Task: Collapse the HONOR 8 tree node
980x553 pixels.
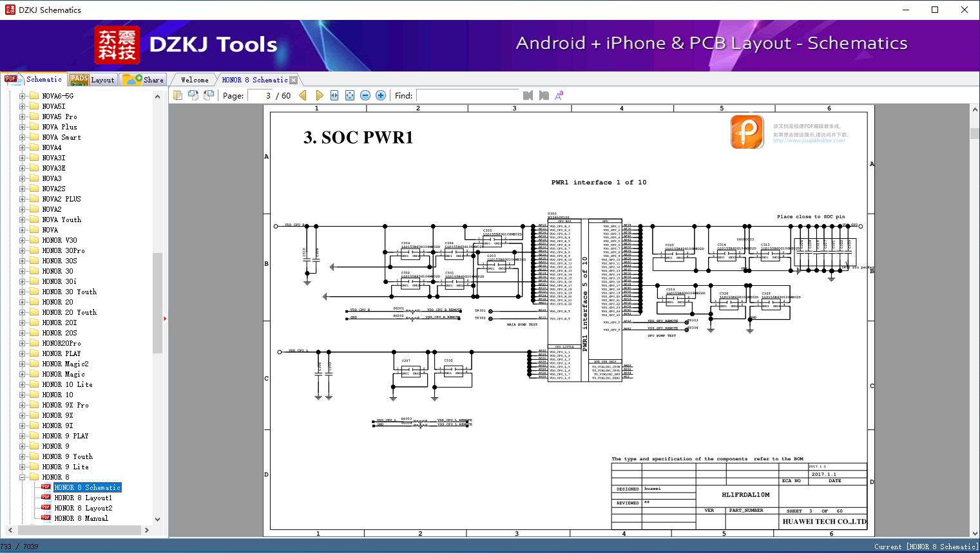Action: 23,477
